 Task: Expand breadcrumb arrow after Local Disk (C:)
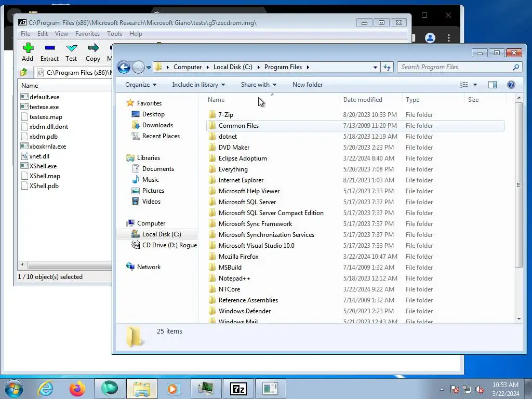[x=259, y=67]
